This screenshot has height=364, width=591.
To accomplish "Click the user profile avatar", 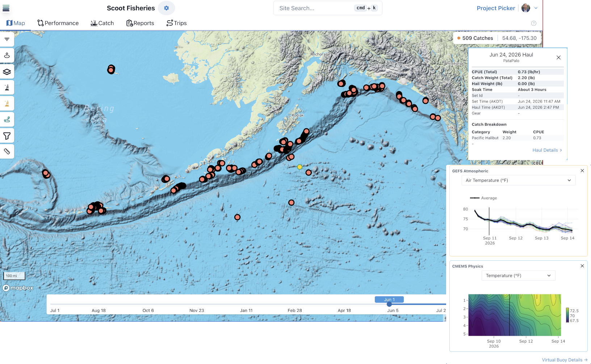I will pyautogui.click(x=526, y=8).
